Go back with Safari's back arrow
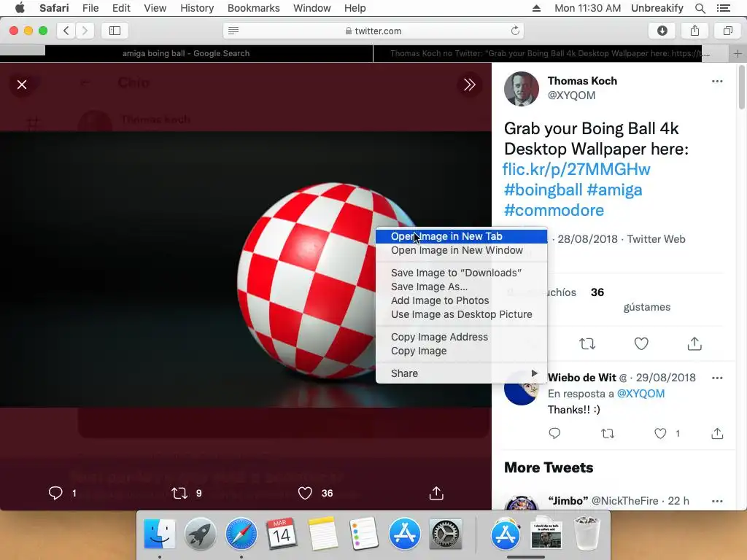 click(x=66, y=31)
